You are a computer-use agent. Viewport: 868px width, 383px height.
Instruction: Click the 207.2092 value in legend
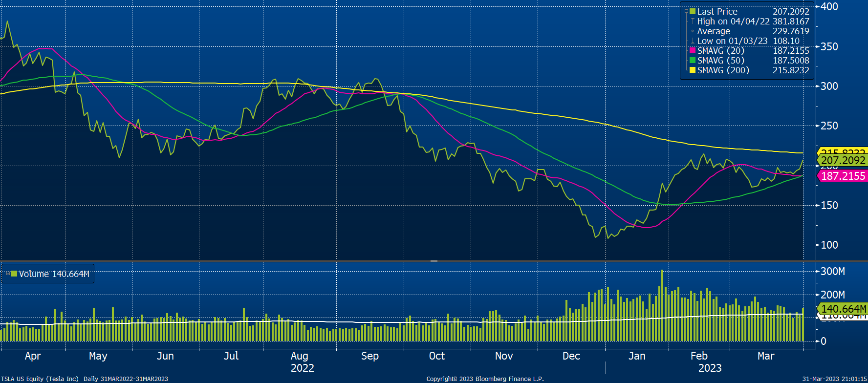tap(791, 11)
